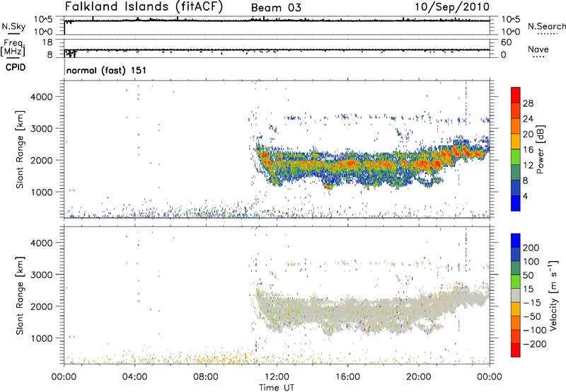566x392 pixels.
Task: Click the "-200" label on the Velocity scale
Action: click(535, 344)
